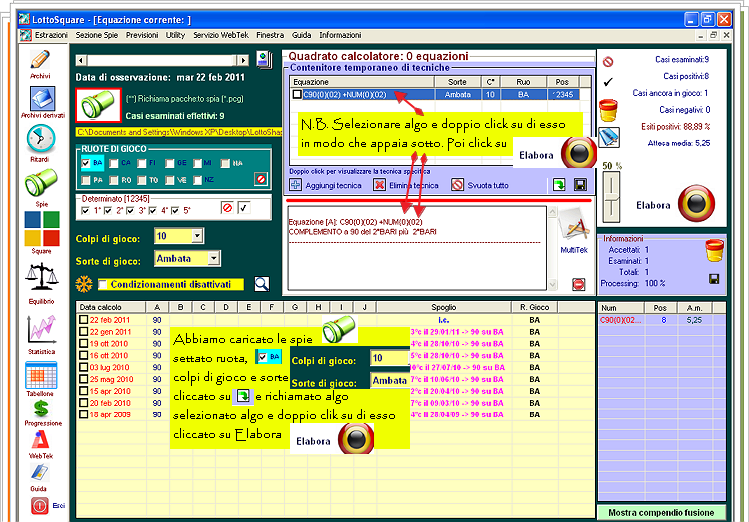Click the Spoglio column header
The height and width of the screenshot is (522, 749).
[x=444, y=307]
